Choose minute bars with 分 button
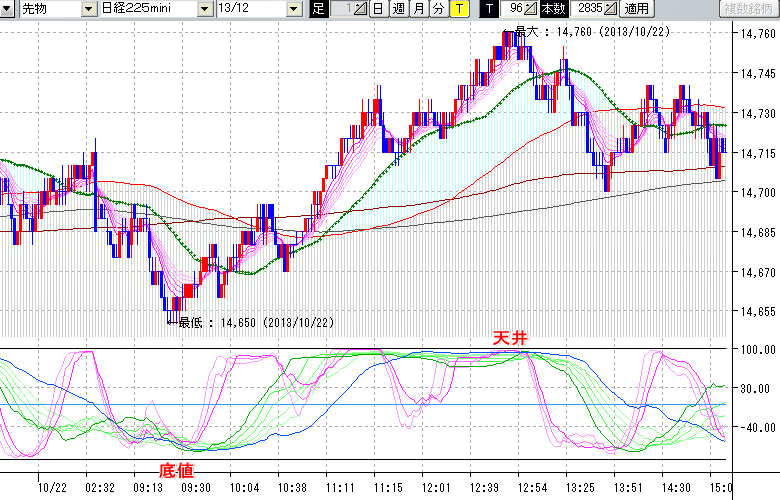Viewport: 780px width, 500px height. (438, 9)
